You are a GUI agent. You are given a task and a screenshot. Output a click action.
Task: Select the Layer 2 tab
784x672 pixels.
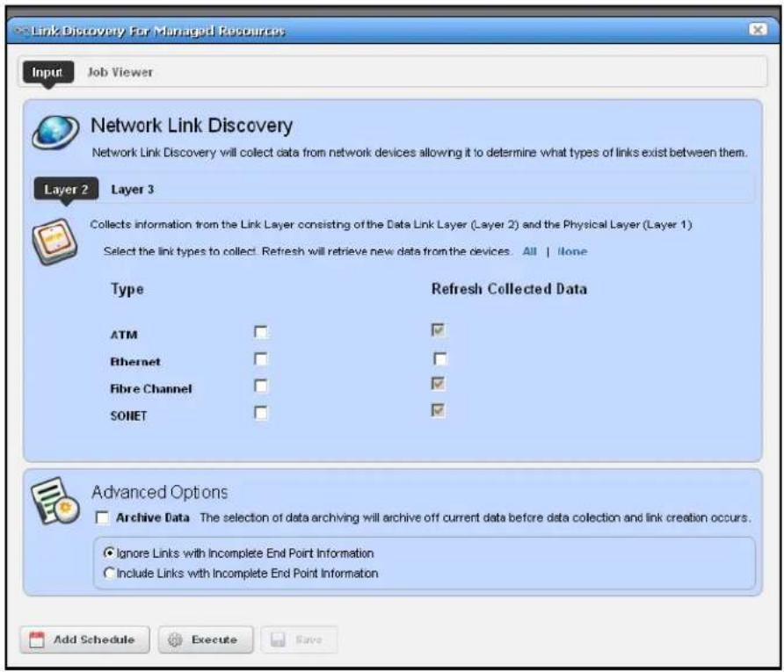[x=66, y=190]
